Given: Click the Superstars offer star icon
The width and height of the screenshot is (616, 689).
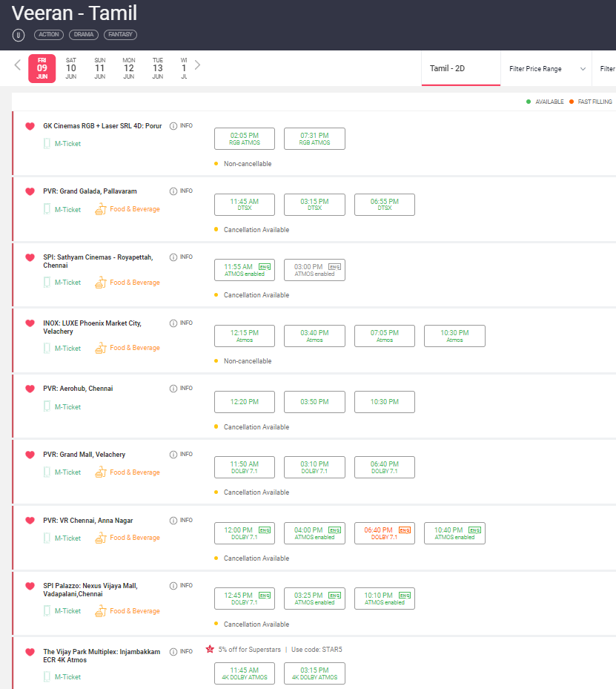Looking at the screenshot, I should (210, 649).
